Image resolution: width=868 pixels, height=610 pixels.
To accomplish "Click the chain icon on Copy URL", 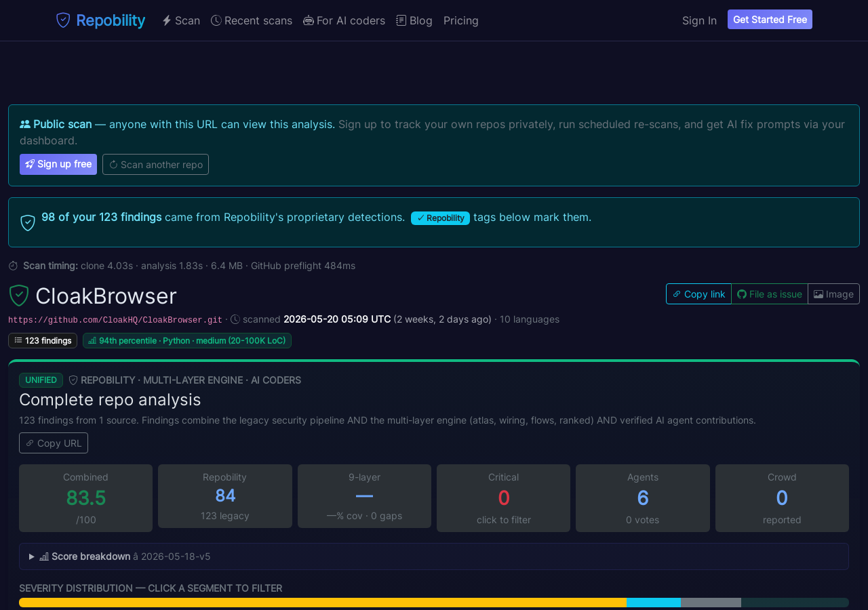I will (30, 443).
